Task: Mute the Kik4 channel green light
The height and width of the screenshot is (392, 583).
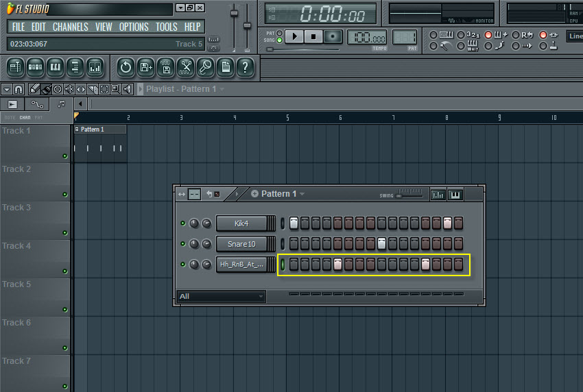Action: [x=183, y=223]
